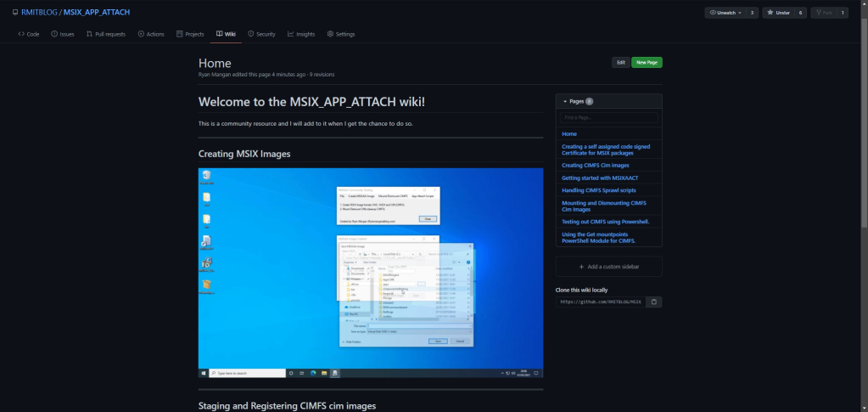Click the stargazers count 6
The width and height of the screenshot is (868, 412).
800,13
